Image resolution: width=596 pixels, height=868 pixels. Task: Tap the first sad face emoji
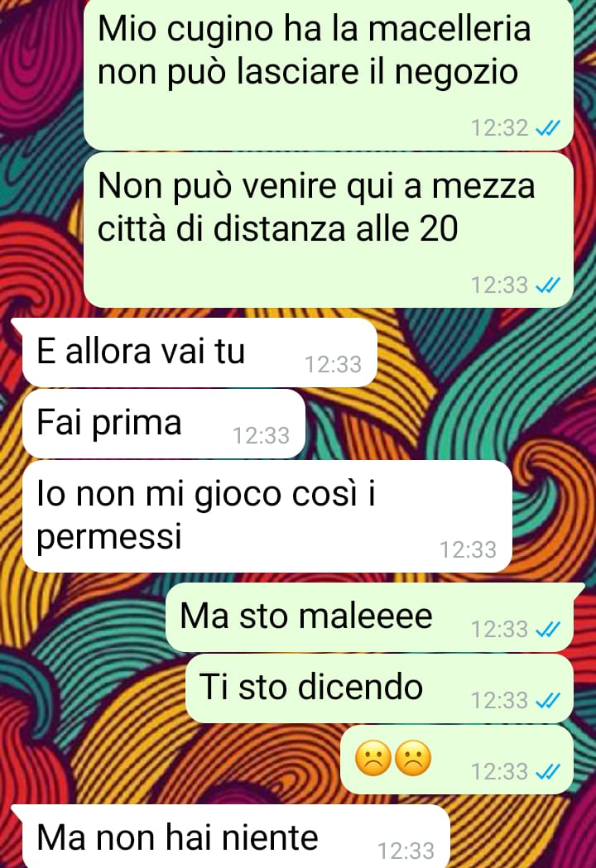coord(373,758)
